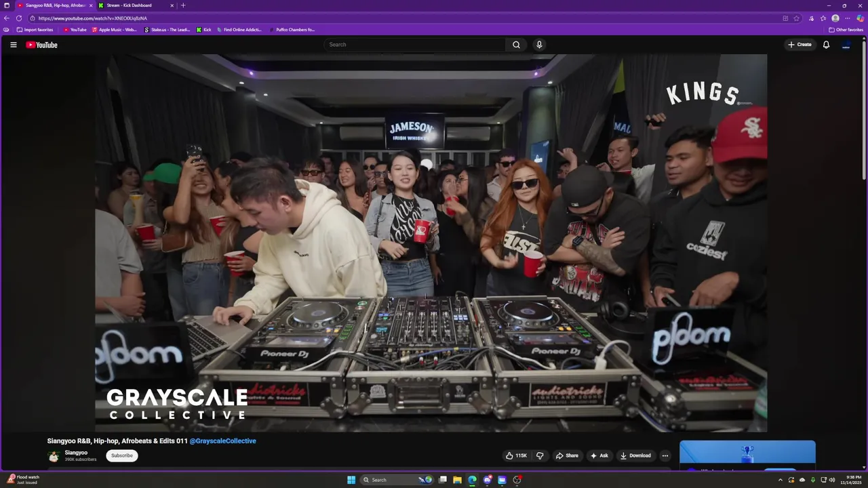Share this video
Screen dimensions: 868x488
(567, 455)
